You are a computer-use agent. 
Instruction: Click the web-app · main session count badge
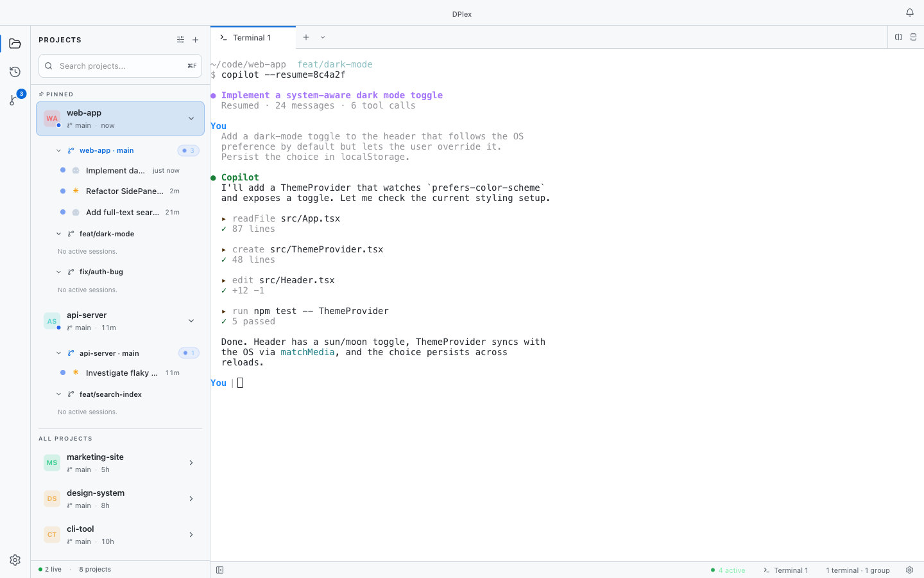(x=189, y=151)
